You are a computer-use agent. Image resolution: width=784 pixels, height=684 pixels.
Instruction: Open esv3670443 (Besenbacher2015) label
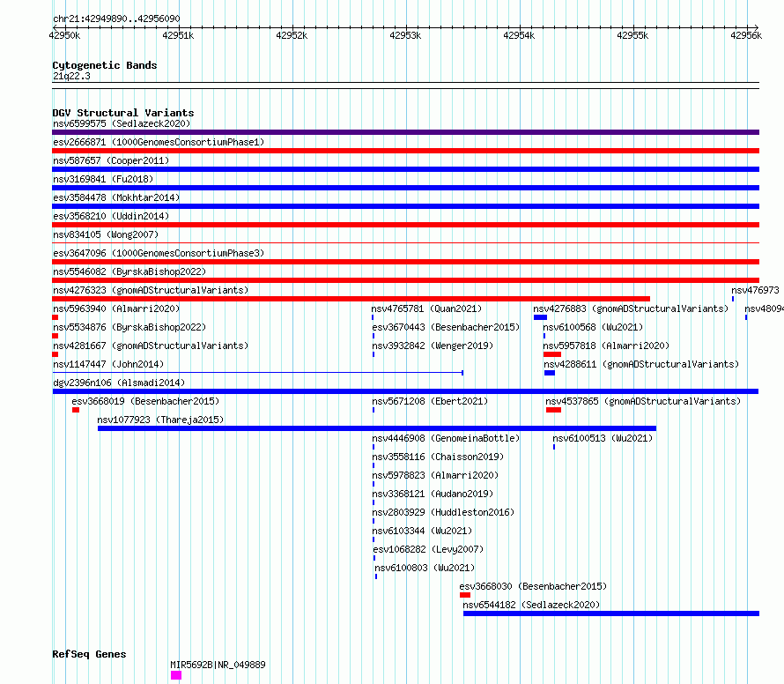(x=446, y=327)
